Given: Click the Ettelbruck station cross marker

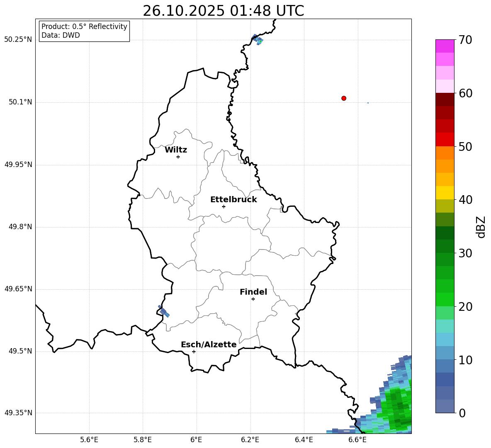Looking at the screenshot, I should 224,206.
